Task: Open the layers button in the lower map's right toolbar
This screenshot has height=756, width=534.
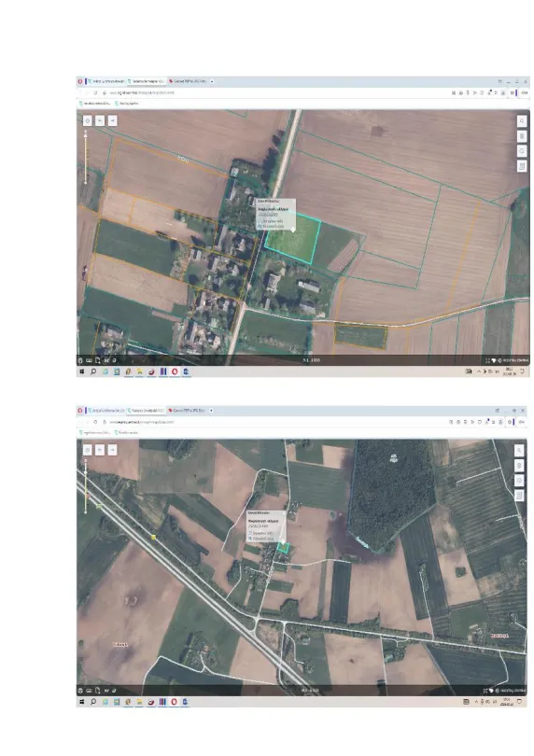Action: (x=519, y=466)
